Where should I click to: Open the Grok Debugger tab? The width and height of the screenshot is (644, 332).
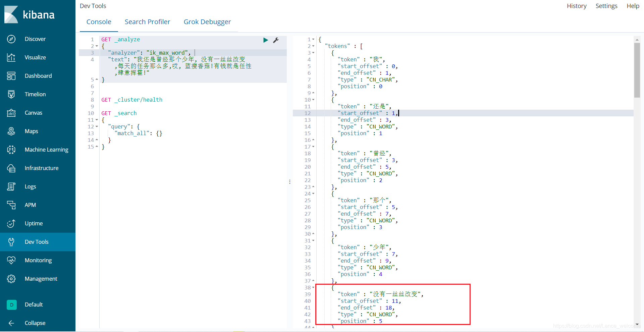coord(207,21)
